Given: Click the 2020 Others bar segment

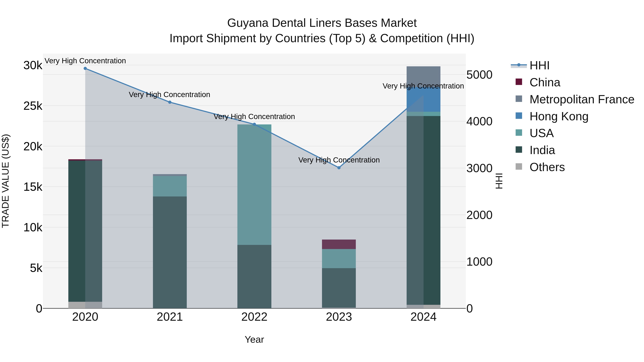Looking at the screenshot, I should click(x=85, y=305).
